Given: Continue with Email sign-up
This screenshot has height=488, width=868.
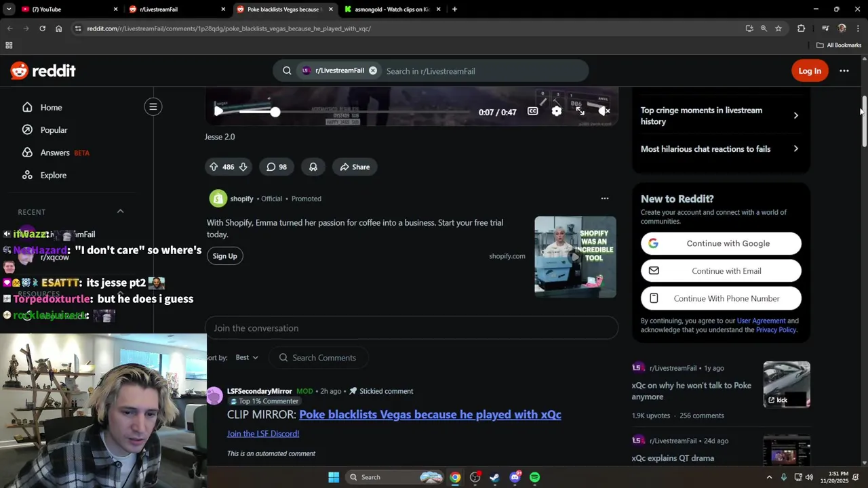Looking at the screenshot, I should point(721,271).
